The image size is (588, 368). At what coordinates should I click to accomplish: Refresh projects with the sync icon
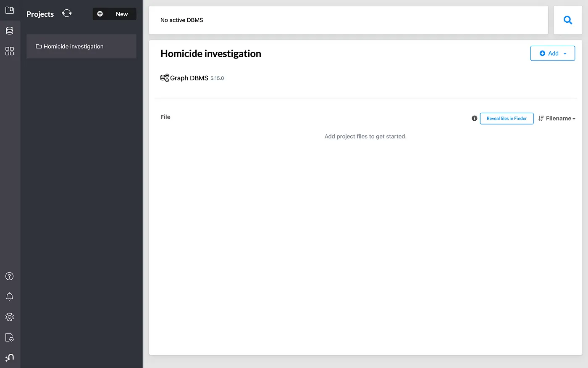point(67,13)
